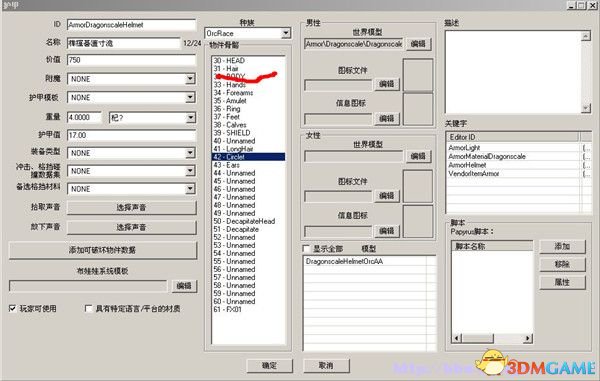Select 42 - Circlet in the list
This screenshot has height=381, width=600.
(248, 157)
